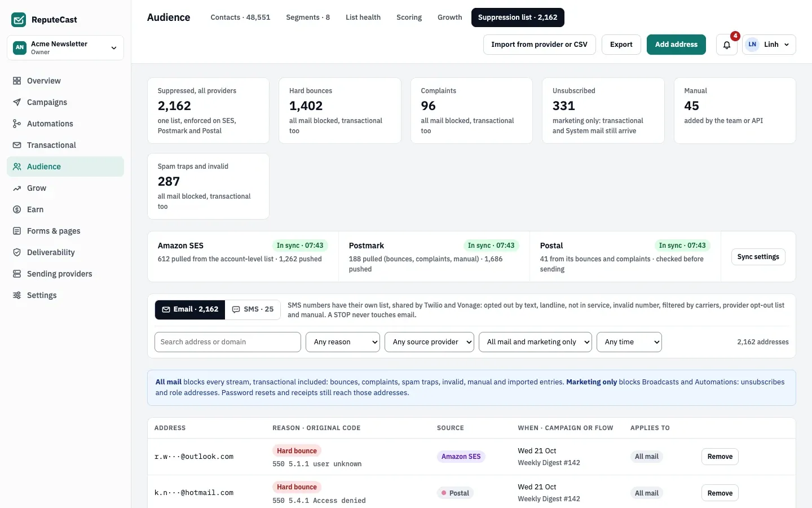Click the Export button
Image resolution: width=812 pixels, height=508 pixels.
(621, 45)
